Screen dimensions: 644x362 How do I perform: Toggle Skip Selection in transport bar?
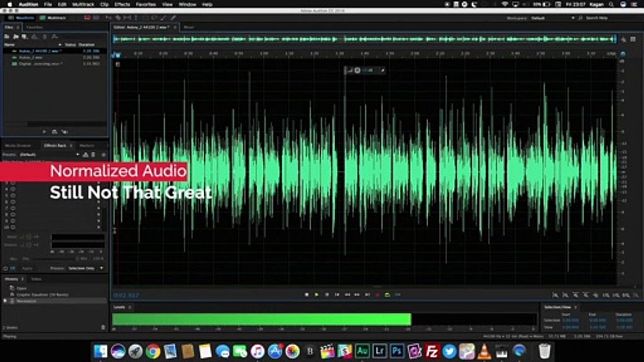pos(397,294)
